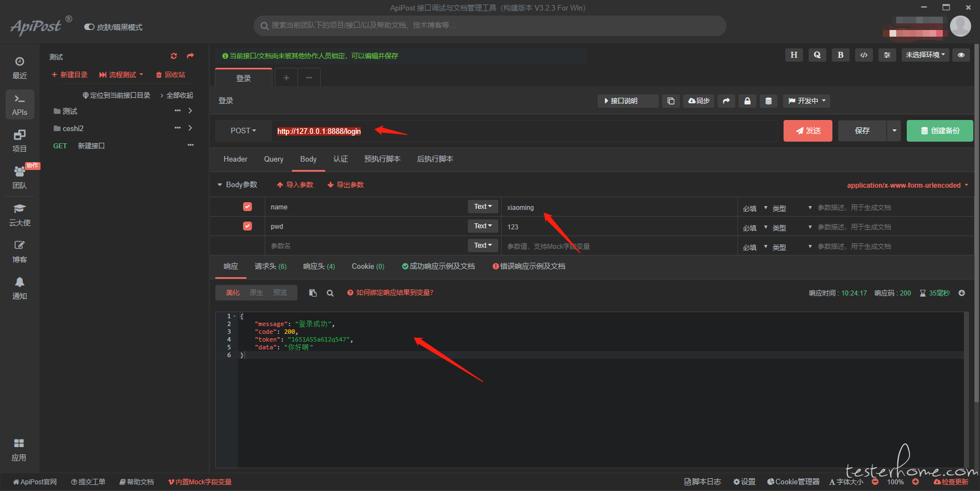Search the response with magnifier icon
Viewport: 980px width, 491px height.
tap(330, 293)
